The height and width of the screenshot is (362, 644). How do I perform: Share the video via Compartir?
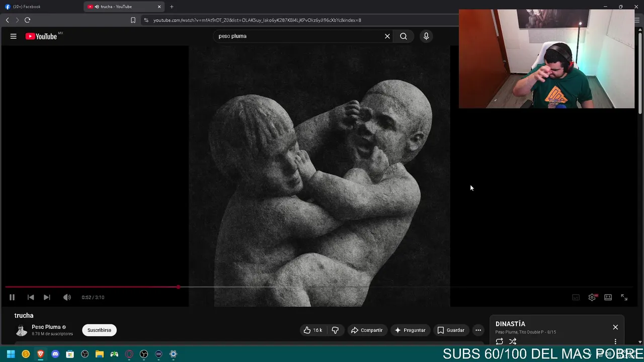pos(367,330)
